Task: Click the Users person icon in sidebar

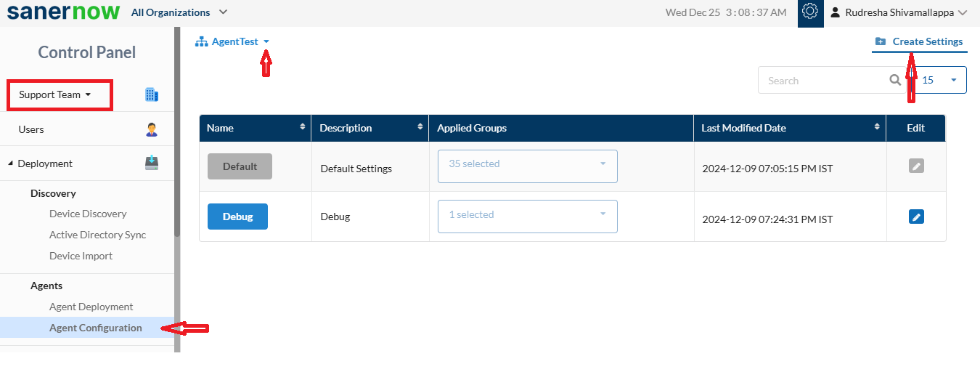Action: pyautogui.click(x=152, y=129)
